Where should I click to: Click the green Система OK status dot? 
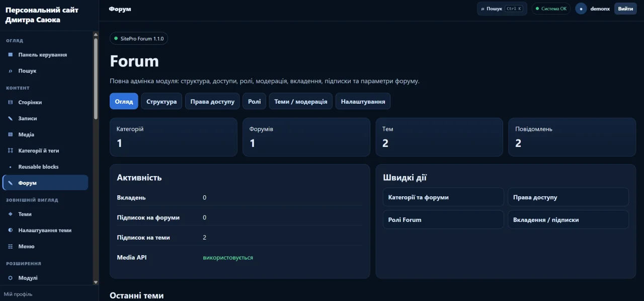(537, 9)
